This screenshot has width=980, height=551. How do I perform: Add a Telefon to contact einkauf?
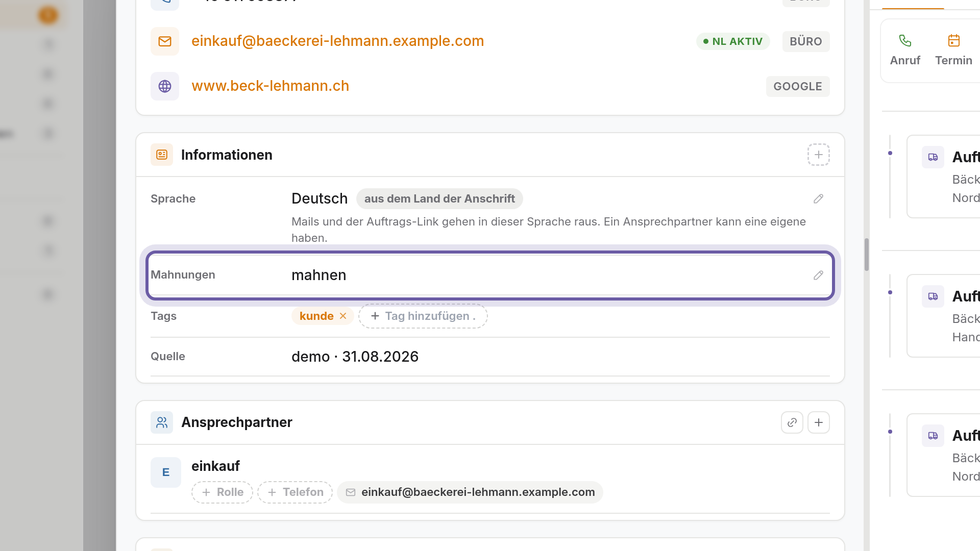(x=295, y=492)
